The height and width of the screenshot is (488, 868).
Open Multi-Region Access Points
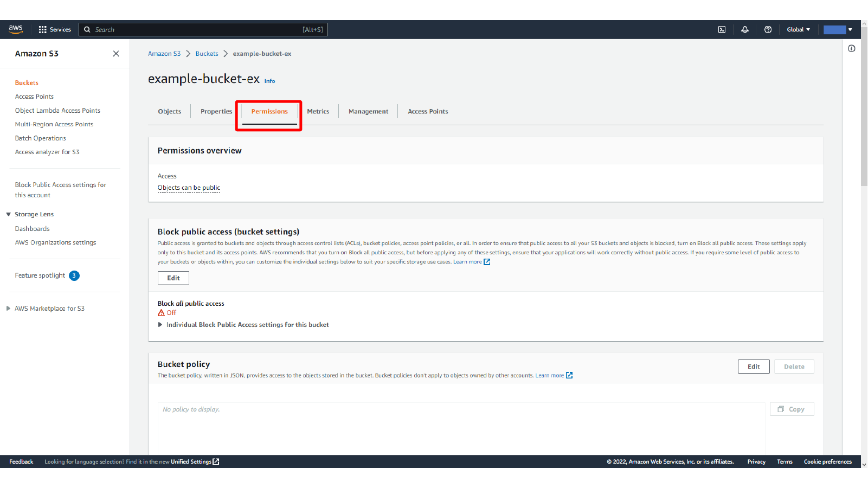point(54,124)
